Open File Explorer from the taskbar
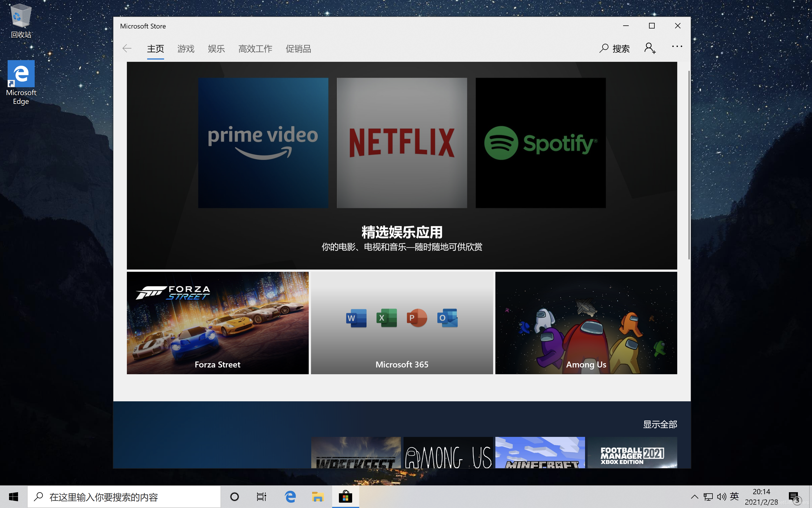The height and width of the screenshot is (508, 812). pos(317,497)
